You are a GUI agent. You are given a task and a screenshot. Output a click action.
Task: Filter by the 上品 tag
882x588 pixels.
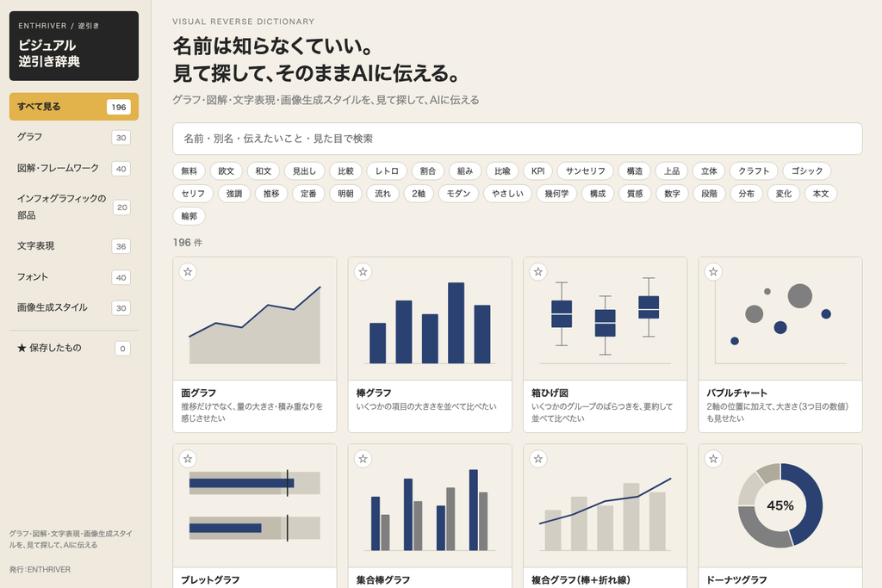(672, 171)
